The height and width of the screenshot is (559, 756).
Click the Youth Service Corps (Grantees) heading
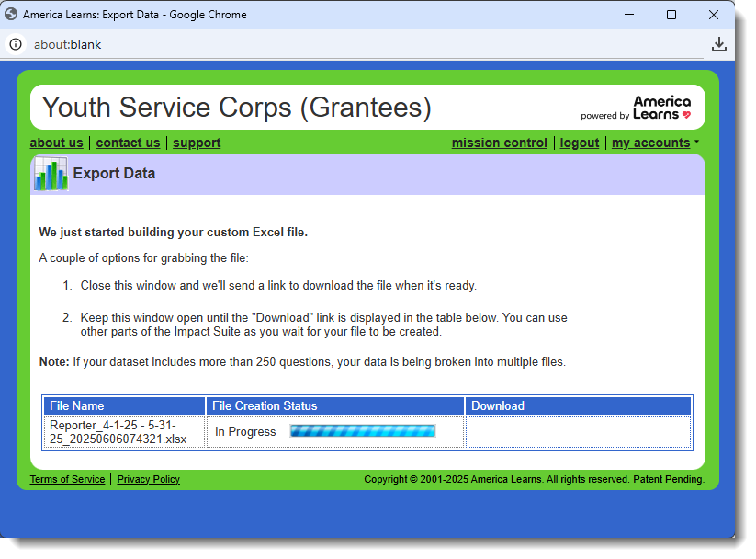237,108
